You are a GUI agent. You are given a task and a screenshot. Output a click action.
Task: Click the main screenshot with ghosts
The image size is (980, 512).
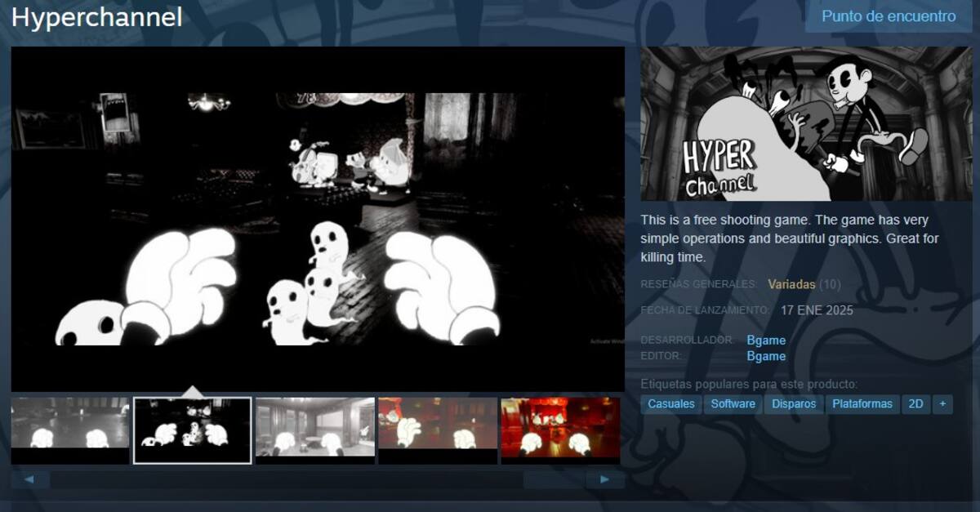318,219
